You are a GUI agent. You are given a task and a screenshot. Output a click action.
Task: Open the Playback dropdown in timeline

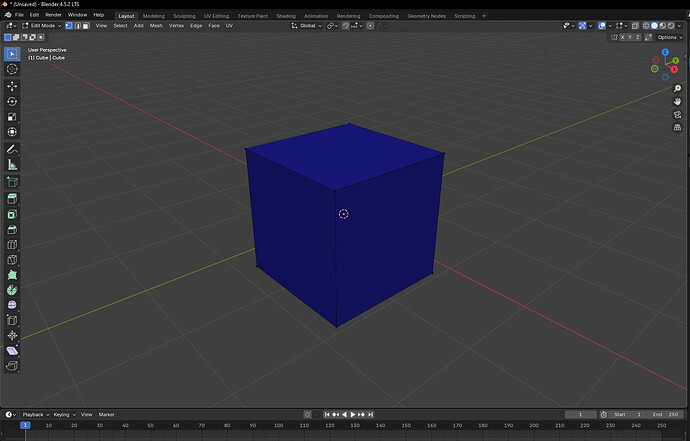click(36, 415)
